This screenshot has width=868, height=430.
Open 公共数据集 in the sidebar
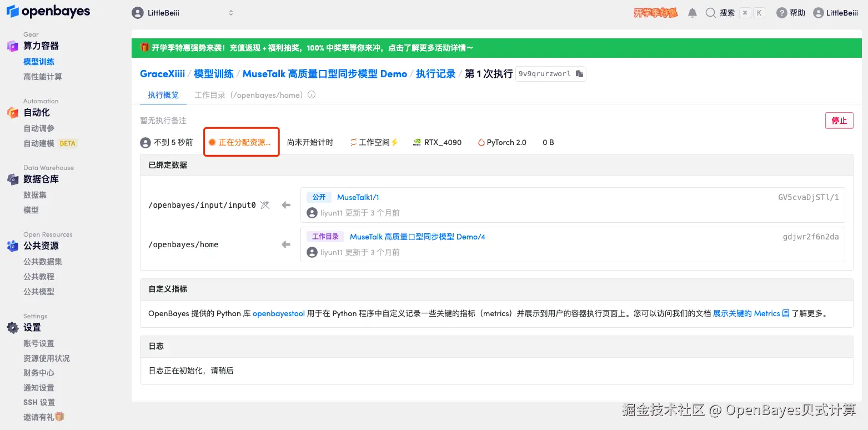tap(43, 262)
